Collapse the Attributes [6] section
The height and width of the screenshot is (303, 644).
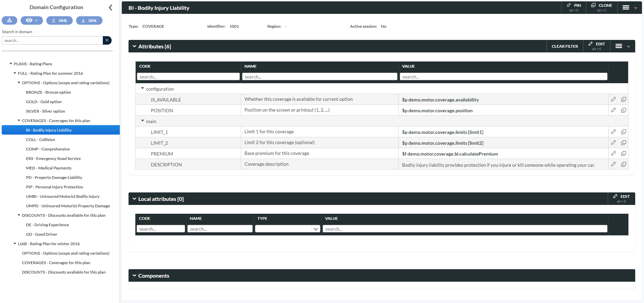point(134,46)
